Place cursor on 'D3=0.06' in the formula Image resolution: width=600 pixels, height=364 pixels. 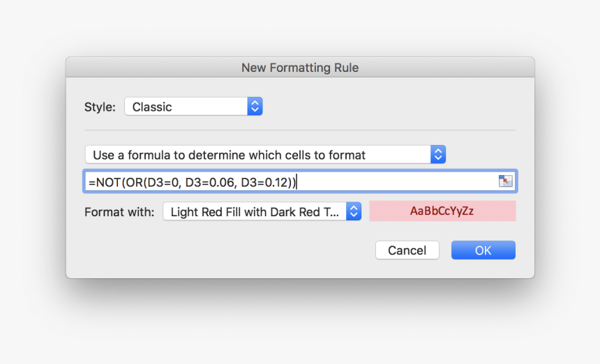pos(210,183)
